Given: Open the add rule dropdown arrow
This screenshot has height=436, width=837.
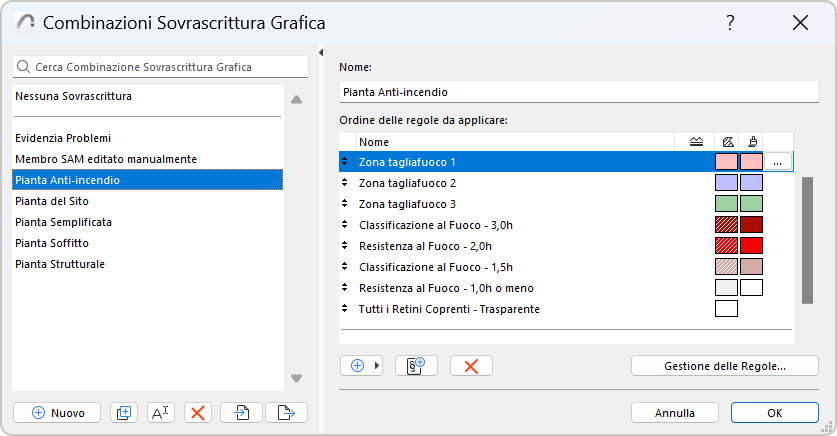Looking at the screenshot, I should 377,366.
